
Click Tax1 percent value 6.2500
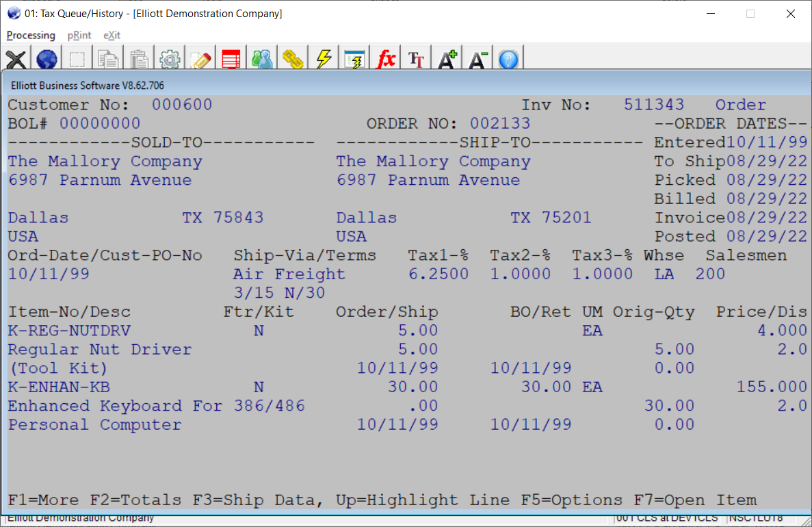pyautogui.click(x=438, y=274)
